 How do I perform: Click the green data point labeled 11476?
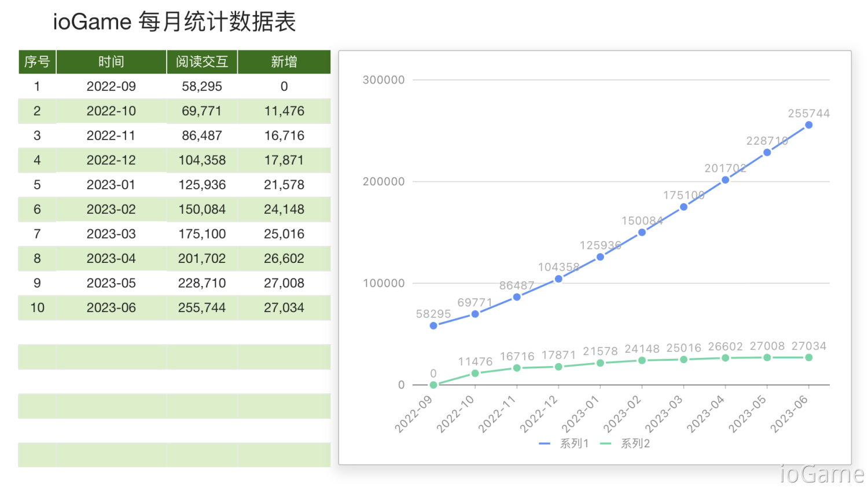click(475, 374)
